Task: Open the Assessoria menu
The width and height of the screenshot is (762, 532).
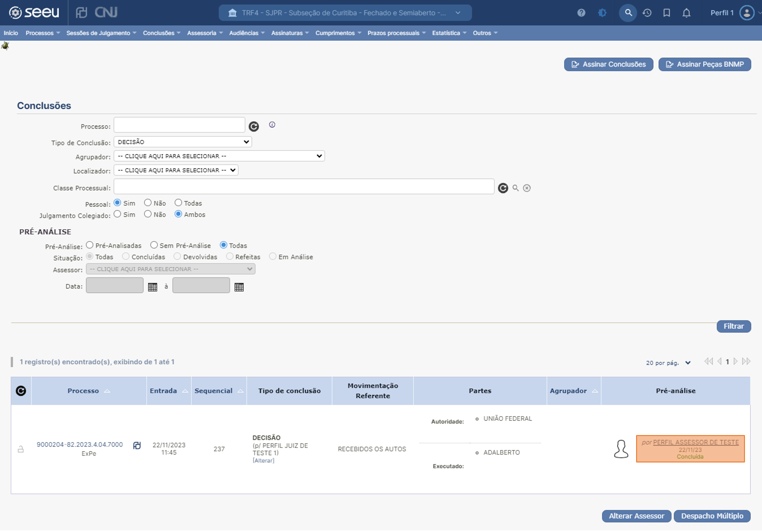Action: [x=205, y=33]
